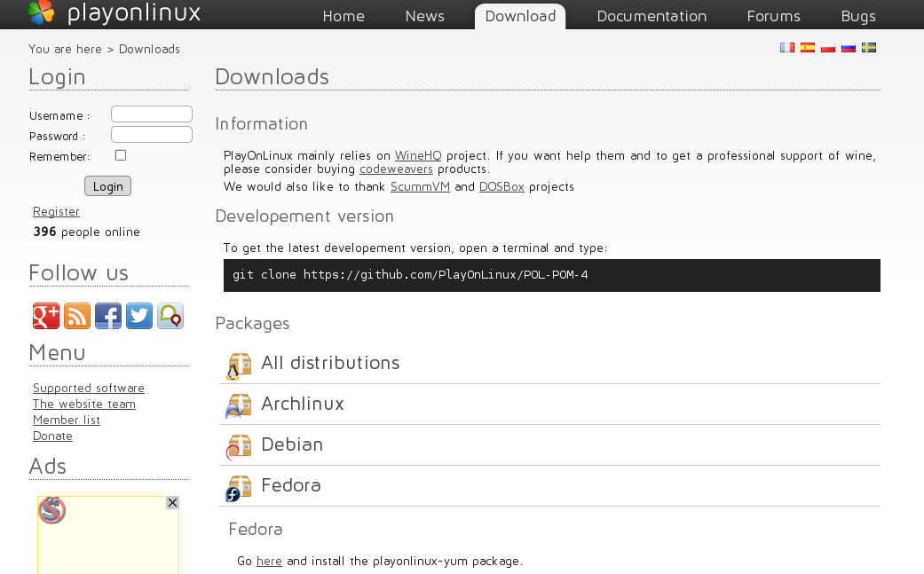Screen dimensions: 924x574
Task: Open the Twitter follow icon
Action: [139, 316]
